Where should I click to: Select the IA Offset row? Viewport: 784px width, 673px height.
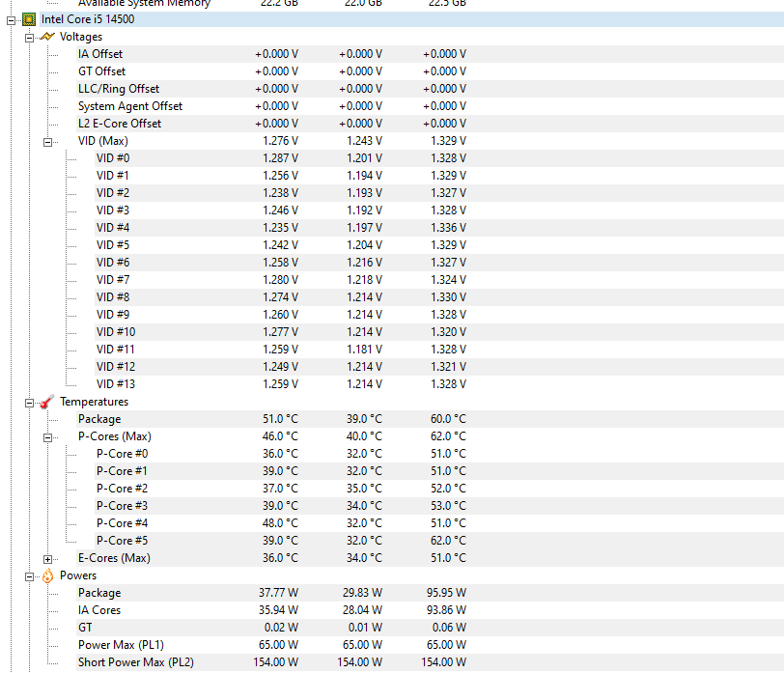pyautogui.click(x=430, y=54)
